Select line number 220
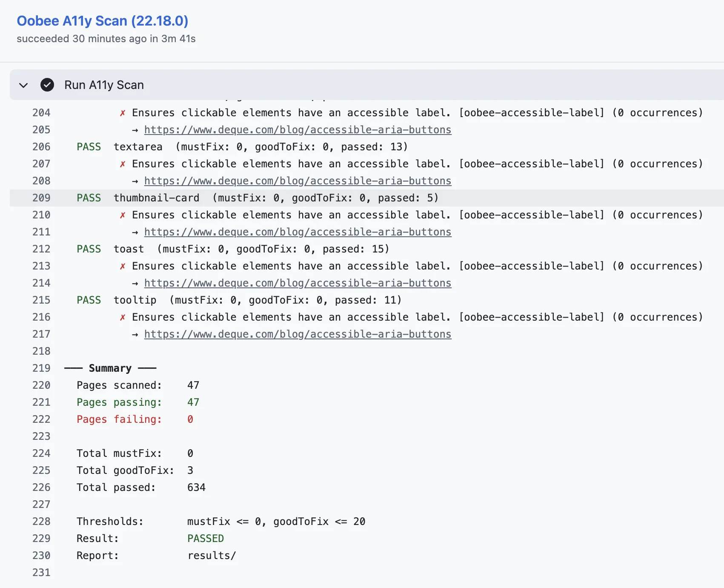Image resolution: width=724 pixels, height=588 pixels. point(41,385)
